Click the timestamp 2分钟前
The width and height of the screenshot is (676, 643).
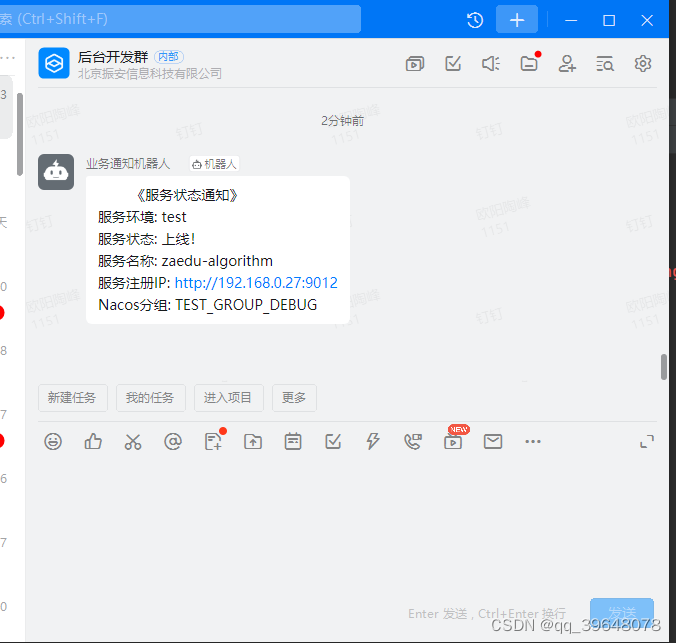[342, 121]
